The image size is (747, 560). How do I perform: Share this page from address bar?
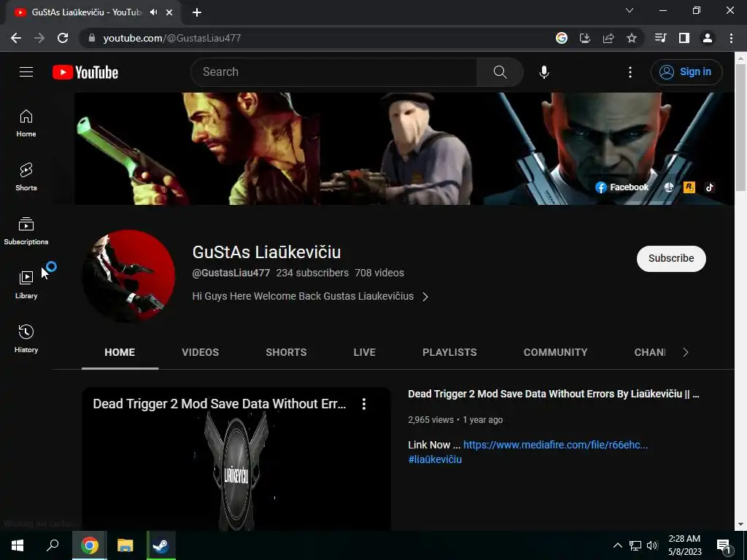[x=608, y=38]
